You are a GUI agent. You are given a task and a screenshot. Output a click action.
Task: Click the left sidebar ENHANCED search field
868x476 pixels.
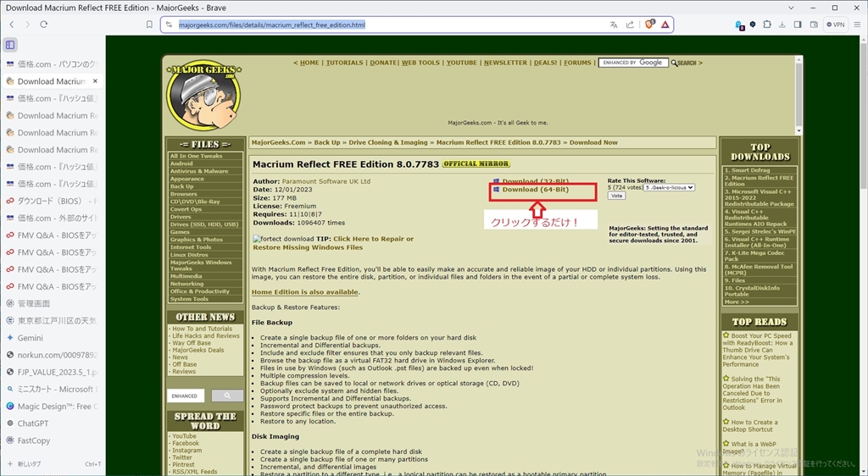tap(186, 396)
